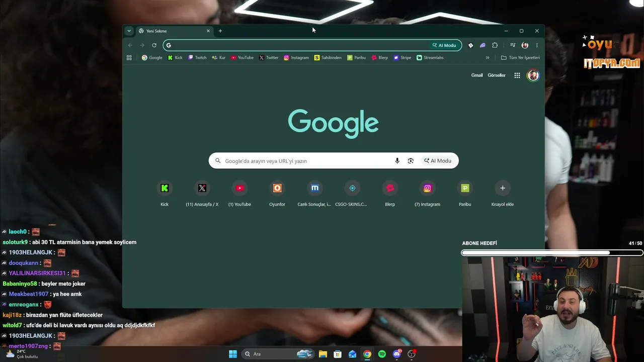Open the Canlı Sonuçlar shortcut tile
The image size is (644, 362).
point(314,194)
